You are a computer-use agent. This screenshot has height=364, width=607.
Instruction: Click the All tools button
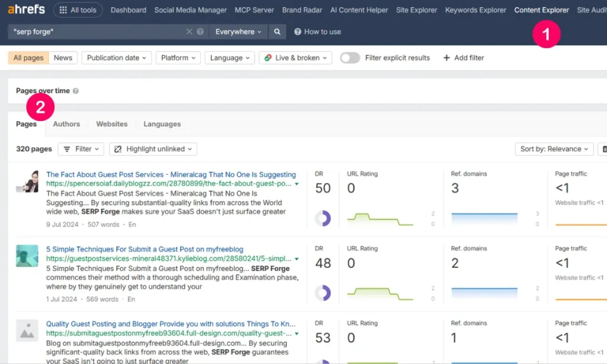click(x=78, y=10)
